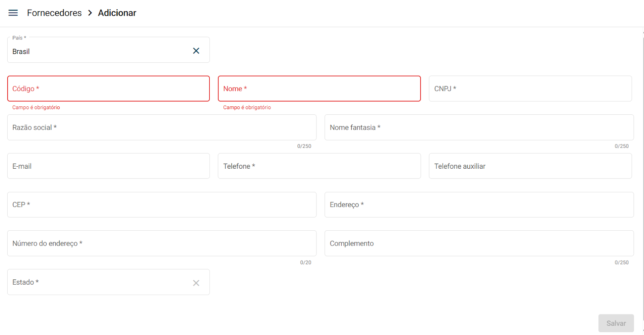Select the E-mail input field
Screen dimensions: 644x335
click(108, 166)
